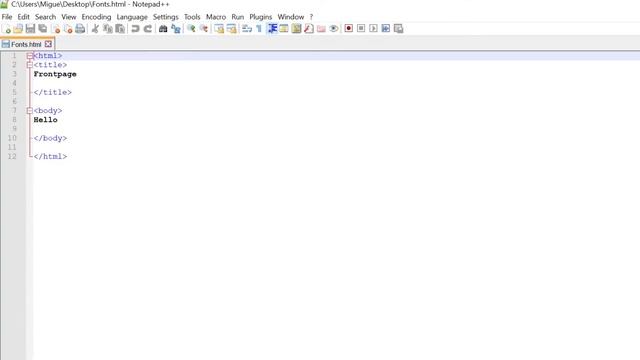
Task: Collapse the <html> fold marker on line 1
Action: pos(29,56)
